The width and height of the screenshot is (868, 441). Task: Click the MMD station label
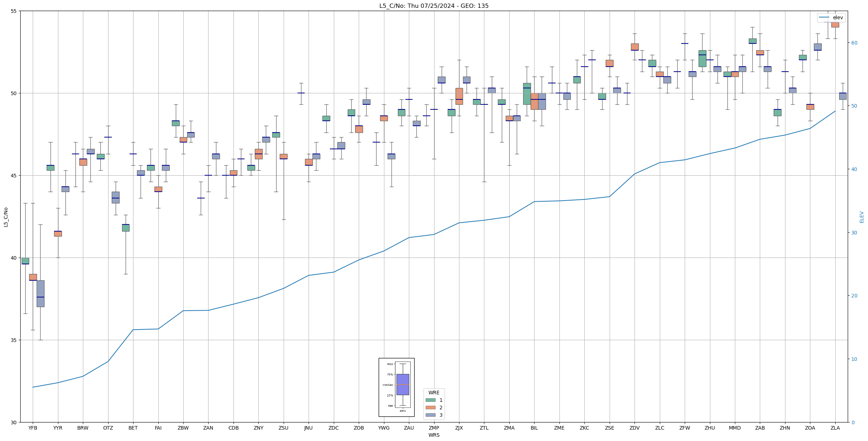(x=735, y=428)
